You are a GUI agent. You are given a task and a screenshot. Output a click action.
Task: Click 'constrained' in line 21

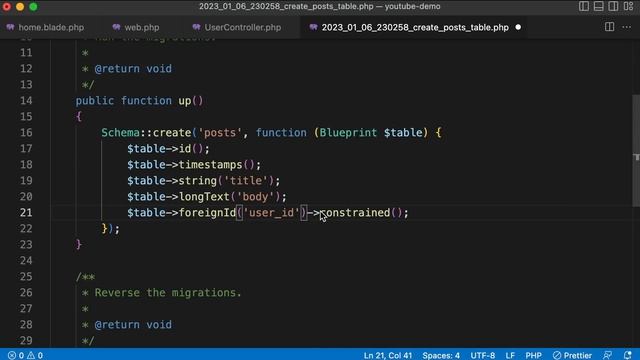click(355, 213)
